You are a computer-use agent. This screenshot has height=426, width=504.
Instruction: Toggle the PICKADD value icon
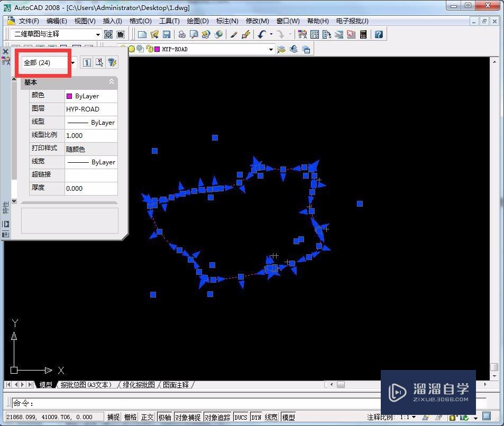87,62
